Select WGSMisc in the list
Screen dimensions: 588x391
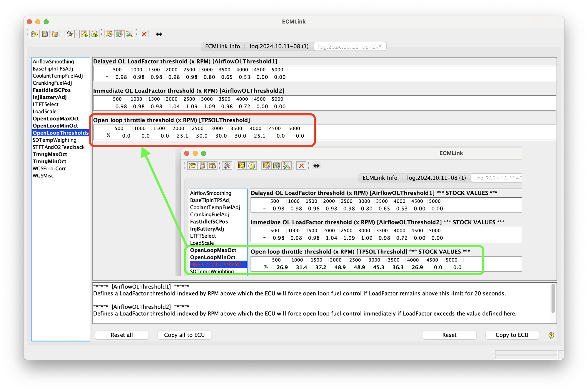pos(60,176)
